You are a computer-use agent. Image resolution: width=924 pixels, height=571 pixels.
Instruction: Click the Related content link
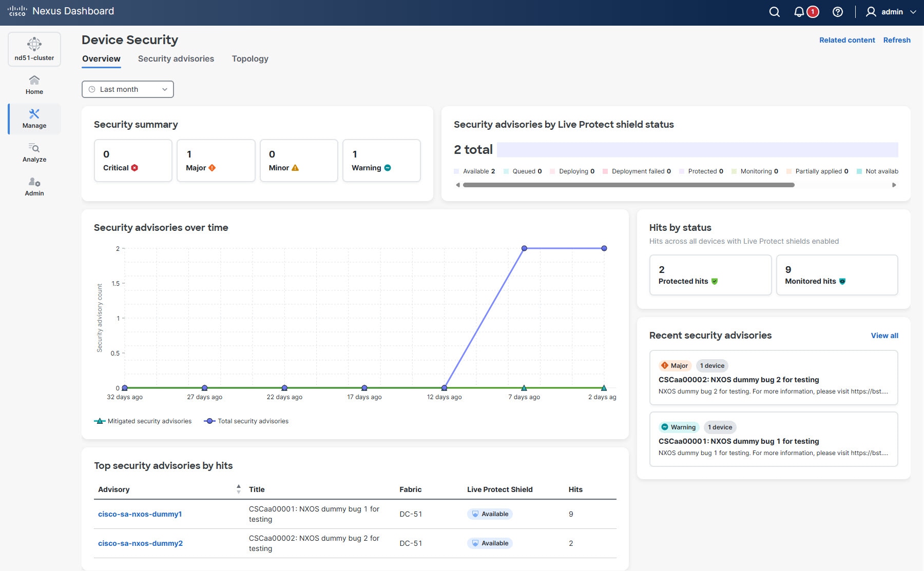847,40
